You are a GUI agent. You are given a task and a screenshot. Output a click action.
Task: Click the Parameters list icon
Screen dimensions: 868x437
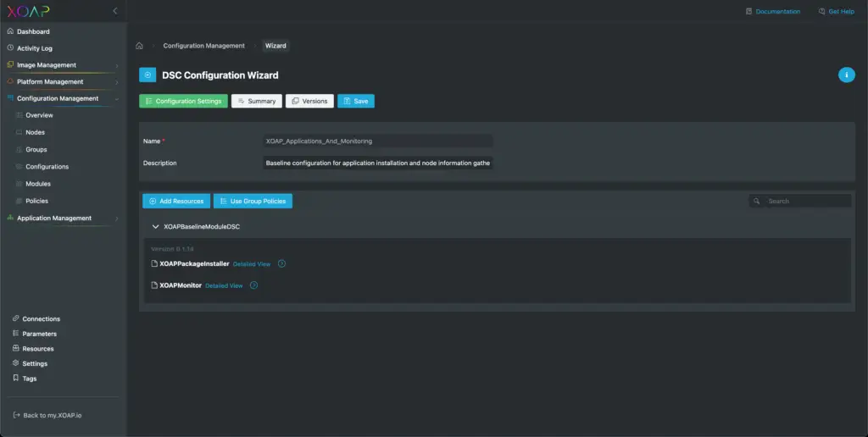[16, 334]
